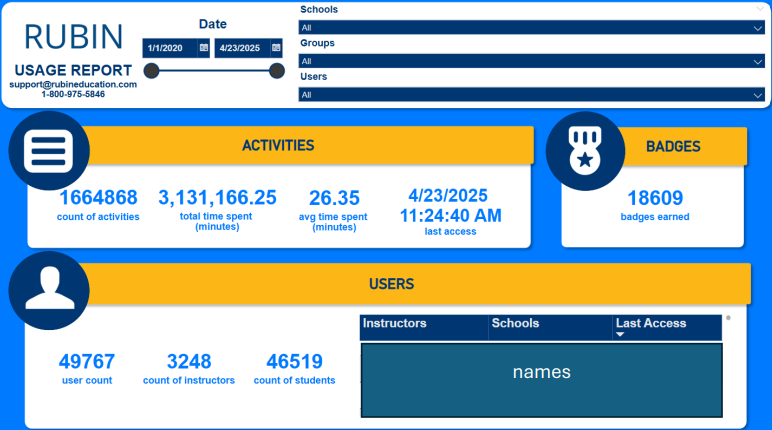Open the Groups dropdown

coord(531,61)
